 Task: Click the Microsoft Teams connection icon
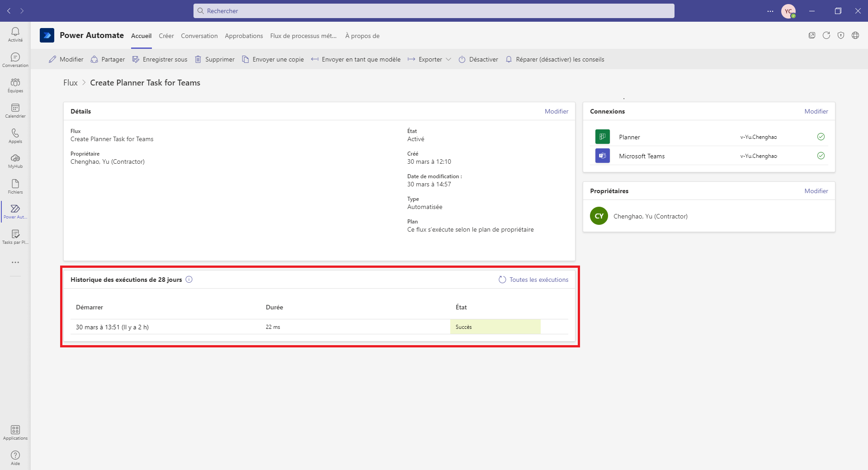click(603, 156)
